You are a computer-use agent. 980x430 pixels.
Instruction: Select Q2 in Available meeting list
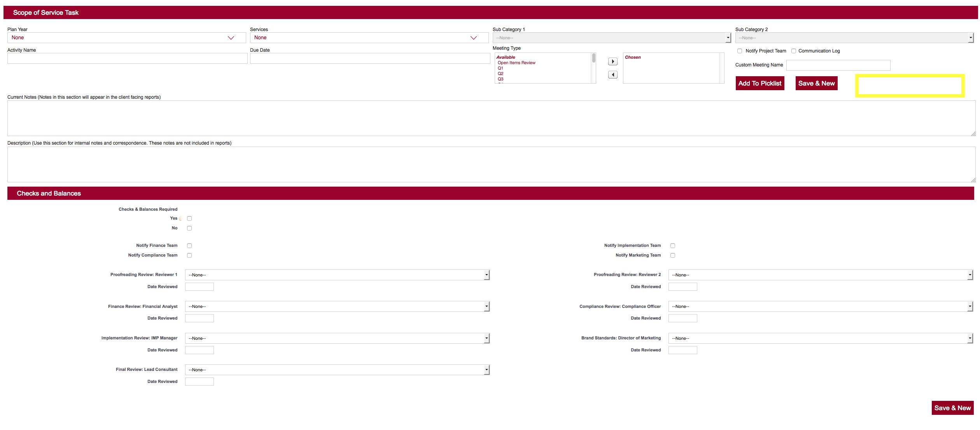click(500, 73)
